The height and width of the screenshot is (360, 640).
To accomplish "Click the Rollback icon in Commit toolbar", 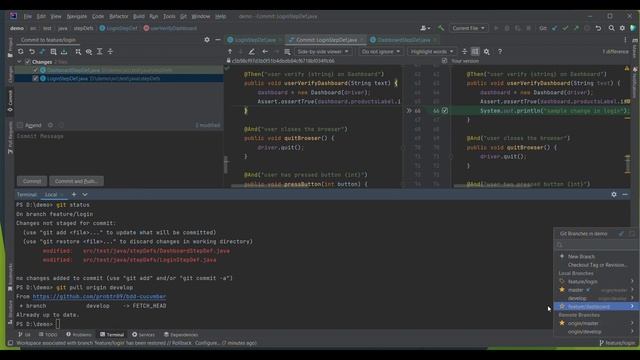I will coord(31,52).
